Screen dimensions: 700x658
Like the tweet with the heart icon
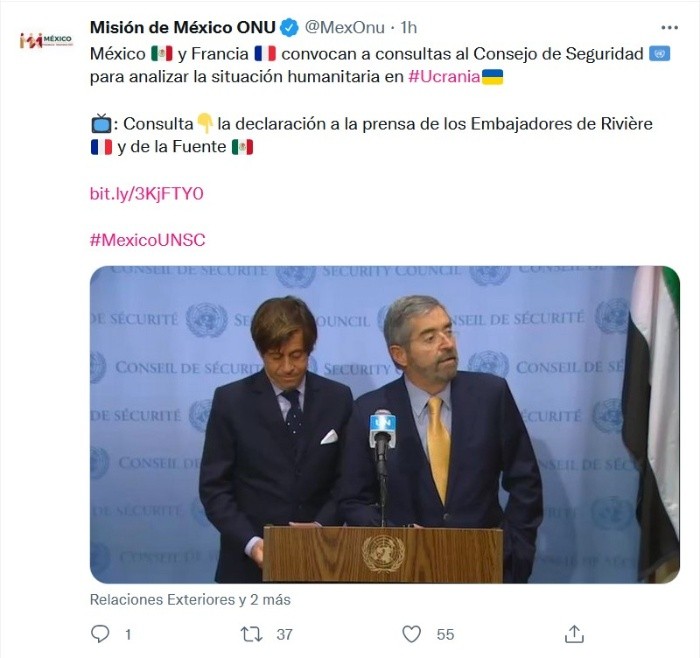pos(411,633)
